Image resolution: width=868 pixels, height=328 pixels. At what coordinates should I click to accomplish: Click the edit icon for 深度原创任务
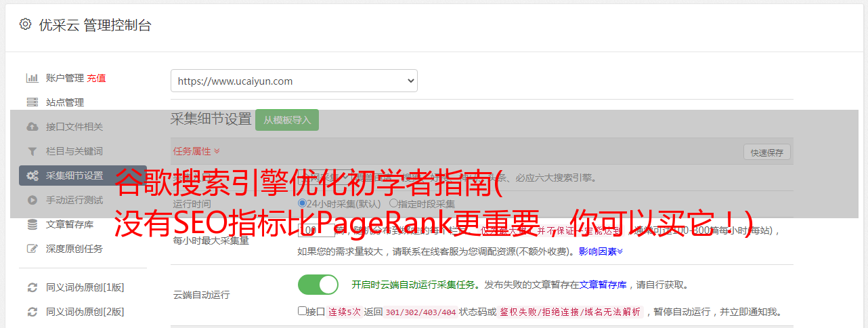point(32,249)
